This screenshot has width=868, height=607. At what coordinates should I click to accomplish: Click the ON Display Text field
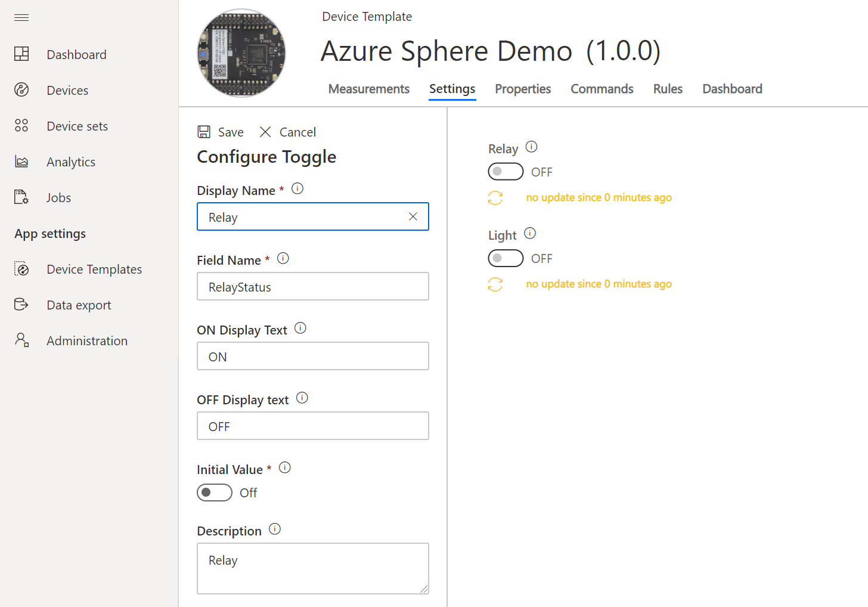(313, 356)
